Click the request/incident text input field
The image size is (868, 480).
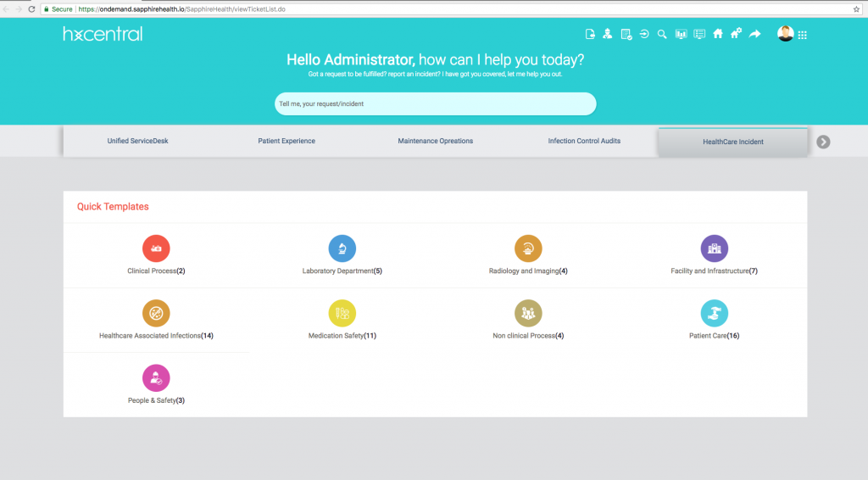pos(435,104)
